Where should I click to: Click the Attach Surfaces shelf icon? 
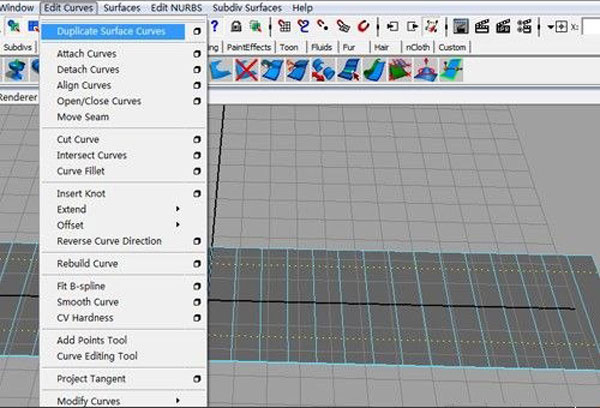[272, 70]
